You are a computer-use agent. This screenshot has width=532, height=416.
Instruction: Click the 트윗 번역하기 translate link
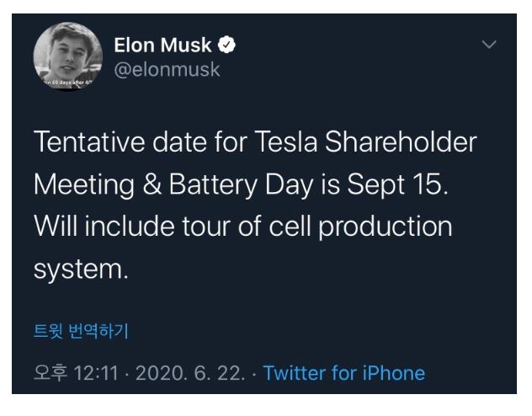click(81, 330)
